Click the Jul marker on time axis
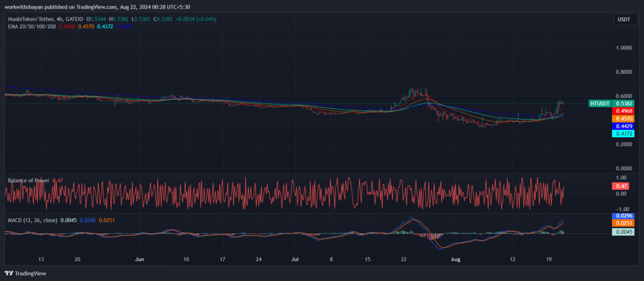This screenshot has width=644, height=281. tap(295, 260)
